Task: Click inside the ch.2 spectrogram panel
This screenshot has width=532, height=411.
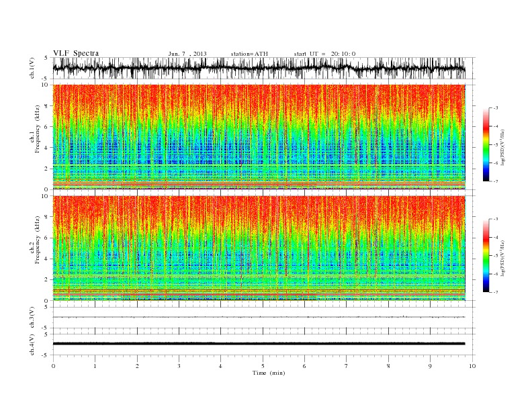Action: click(x=259, y=248)
